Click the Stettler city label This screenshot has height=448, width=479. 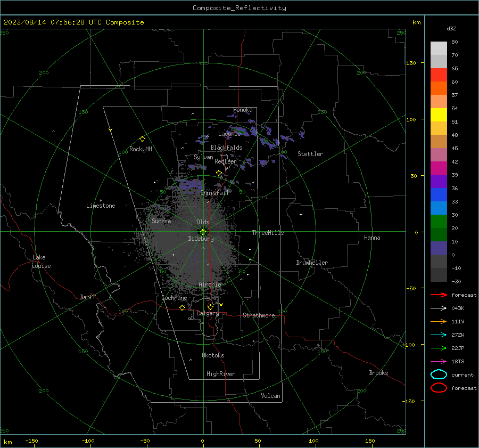310,154
